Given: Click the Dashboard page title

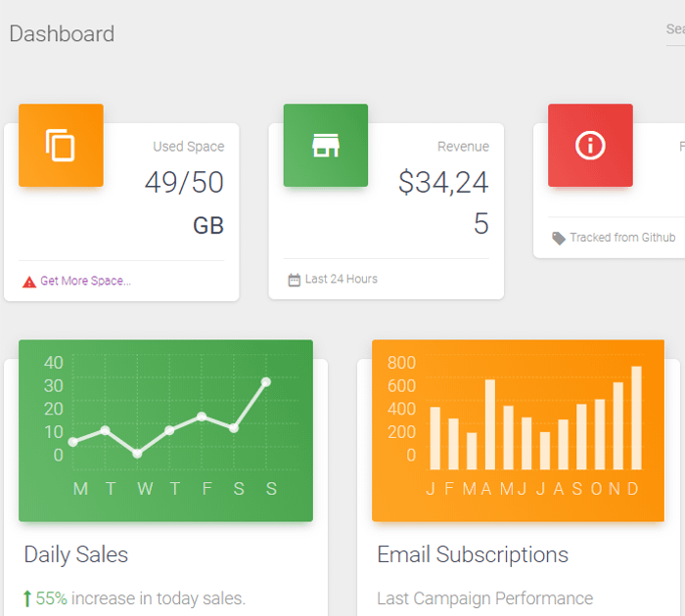Looking at the screenshot, I should tap(62, 33).
